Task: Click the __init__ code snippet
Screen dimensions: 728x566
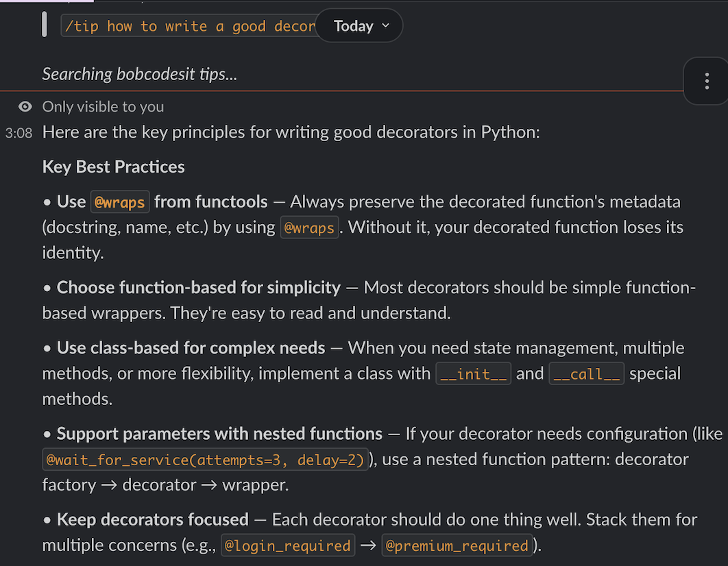Action: coord(473,373)
